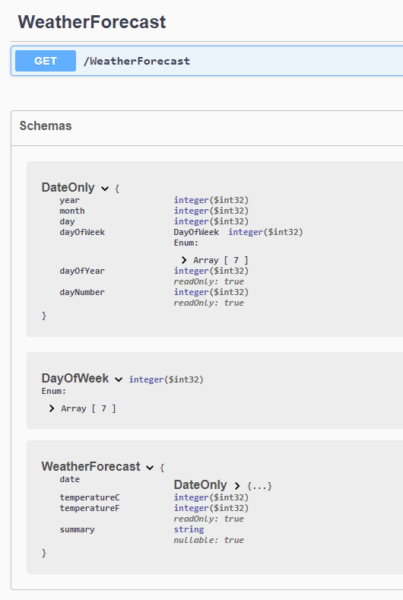Expand the nested DateOnly {...} model
The image size is (403, 600).
click(x=237, y=486)
